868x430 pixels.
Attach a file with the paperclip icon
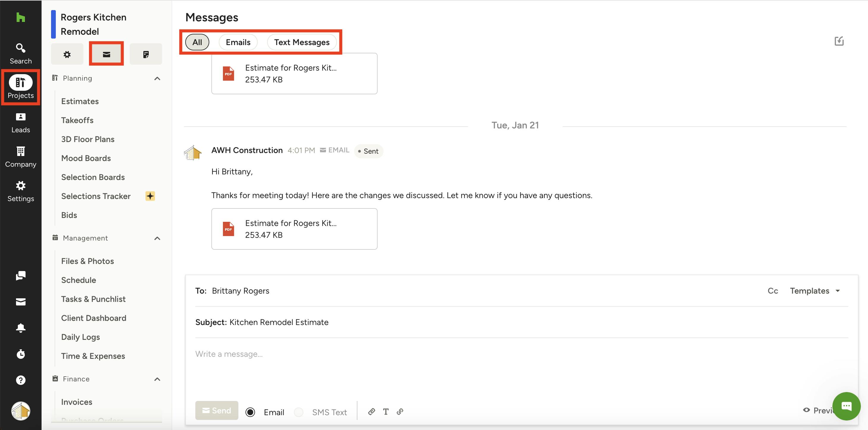point(372,412)
